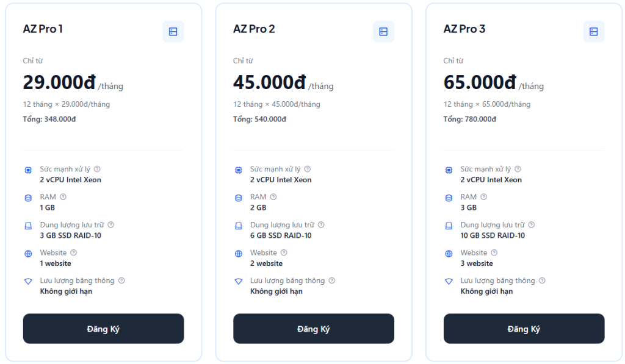This screenshot has width=625, height=364.
Task: Click the AZ Pro 2 plan title
Action: pos(254,29)
